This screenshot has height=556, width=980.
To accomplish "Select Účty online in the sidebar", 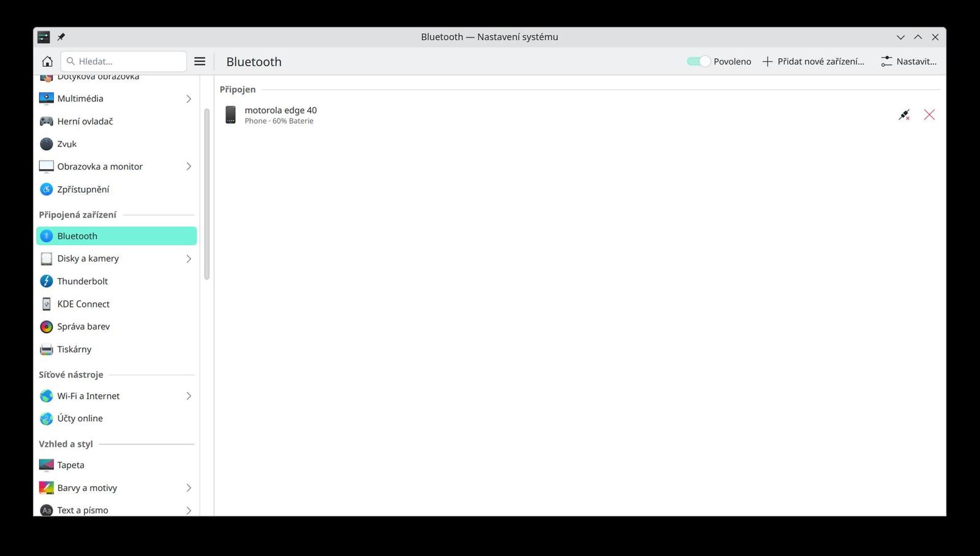I will pyautogui.click(x=80, y=418).
